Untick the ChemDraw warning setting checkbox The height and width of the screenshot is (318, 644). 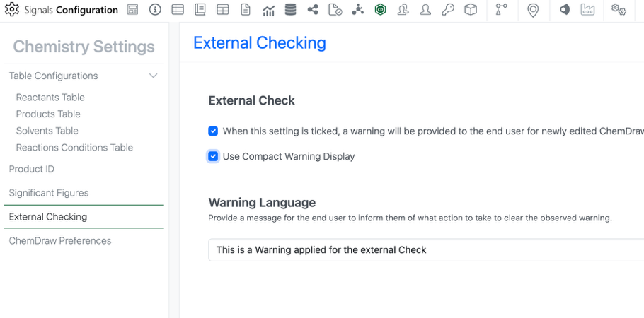pyautogui.click(x=213, y=131)
